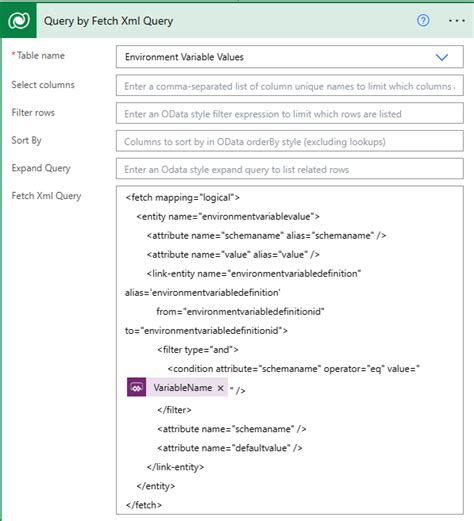Select the Environment Variable Values table field
This screenshot has height=521, width=474.
pyautogui.click(x=290, y=57)
